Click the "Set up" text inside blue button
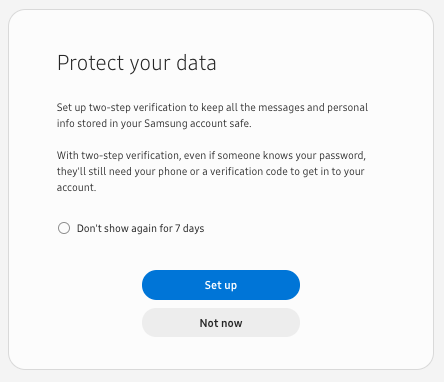This screenshot has width=444, height=382. [221, 285]
